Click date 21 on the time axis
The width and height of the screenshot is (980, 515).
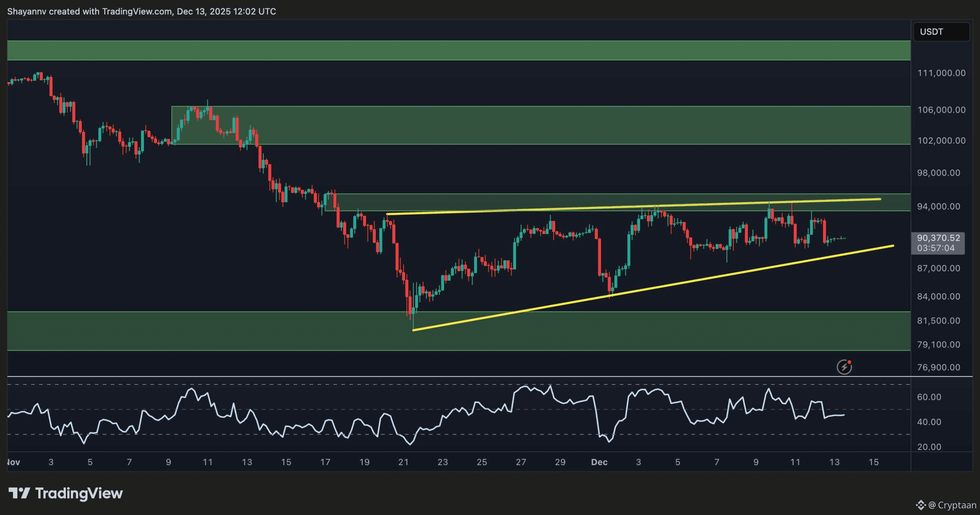(x=403, y=462)
